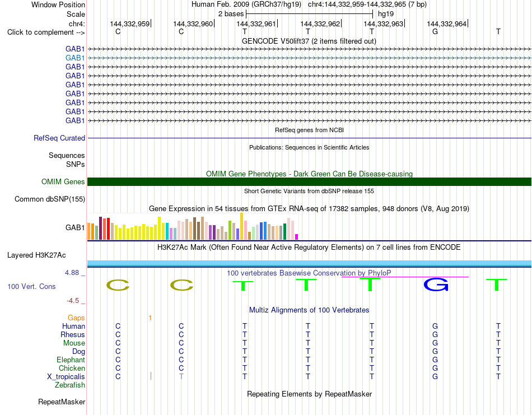This screenshot has height=415, width=532.
Task: Click the 4.88 upper PhyloP scale value
Action: click(x=72, y=273)
